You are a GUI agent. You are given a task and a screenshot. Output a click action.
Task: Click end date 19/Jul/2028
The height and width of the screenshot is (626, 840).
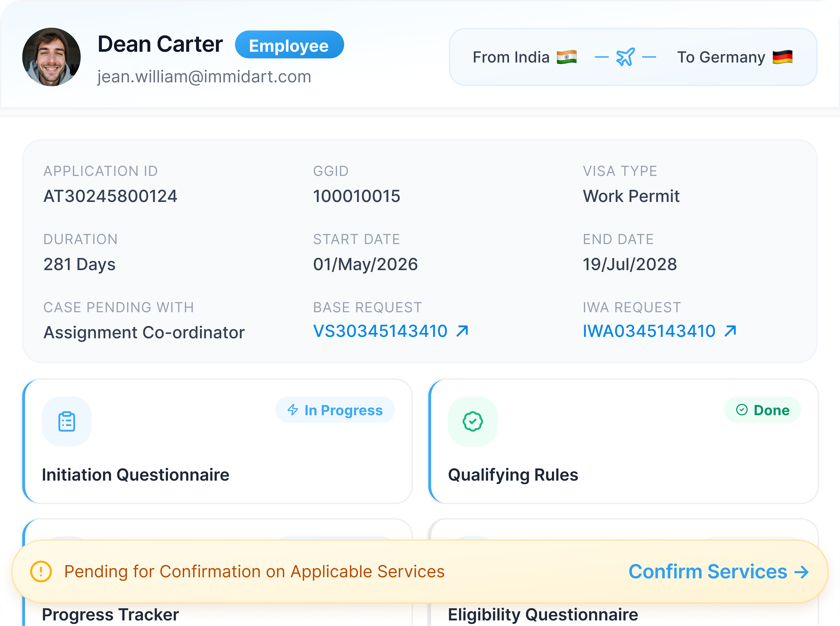coord(630,264)
